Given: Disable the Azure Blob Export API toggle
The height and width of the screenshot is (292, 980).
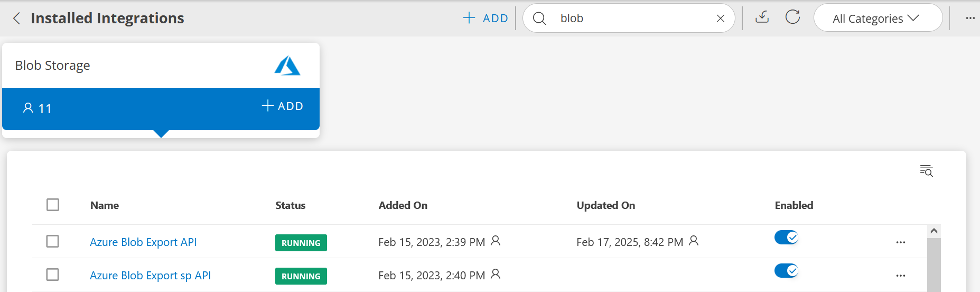Looking at the screenshot, I should tap(786, 238).
